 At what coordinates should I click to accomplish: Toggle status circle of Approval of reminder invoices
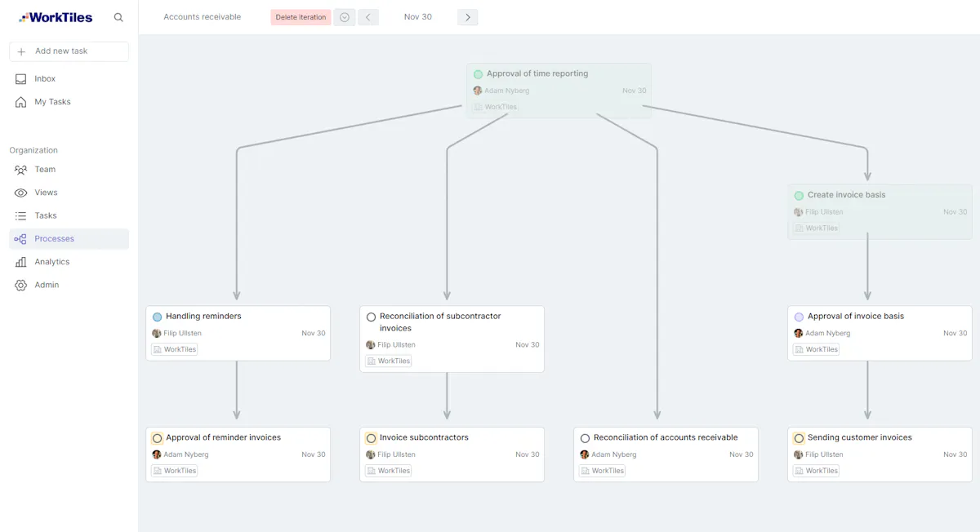point(157,438)
